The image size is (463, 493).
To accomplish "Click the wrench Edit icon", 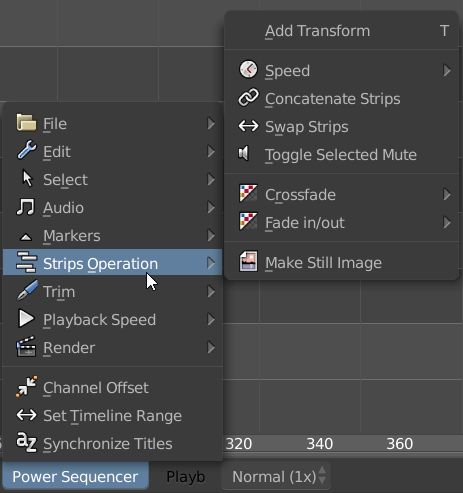I will tap(27, 150).
